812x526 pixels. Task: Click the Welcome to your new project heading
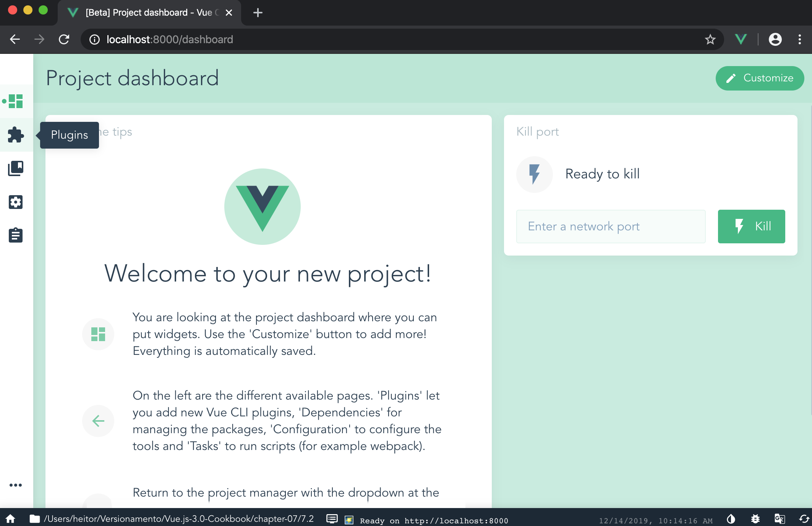coord(268,274)
